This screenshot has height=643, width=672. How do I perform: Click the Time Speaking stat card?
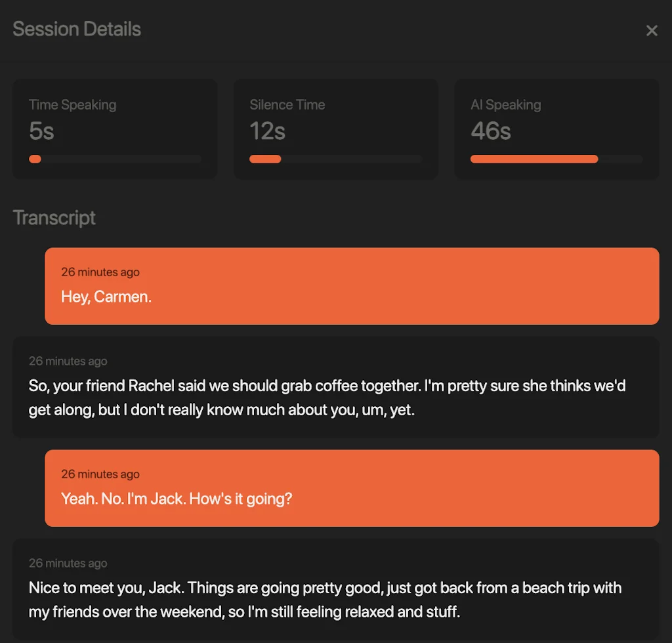coord(115,129)
